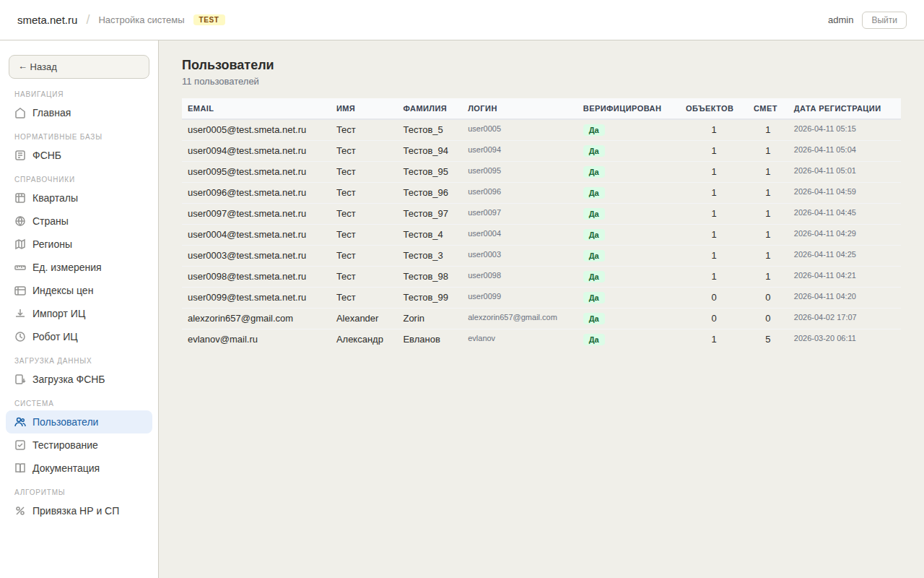Go to Тестирование page

[x=65, y=445]
